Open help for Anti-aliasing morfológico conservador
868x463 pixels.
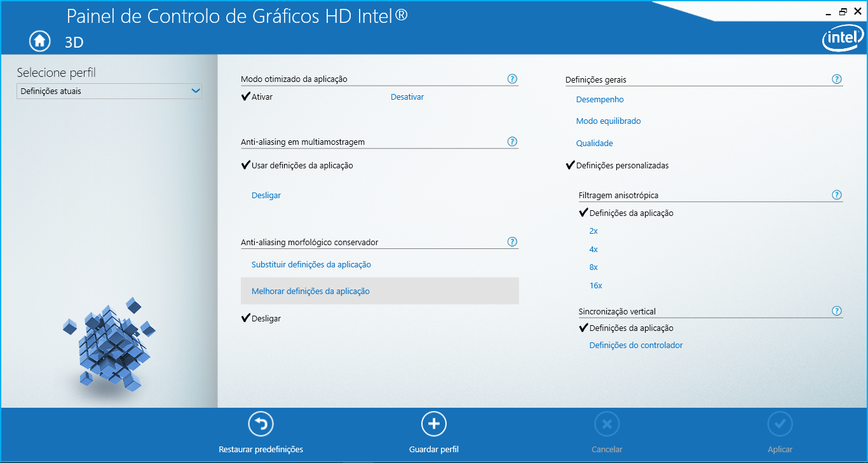512,242
